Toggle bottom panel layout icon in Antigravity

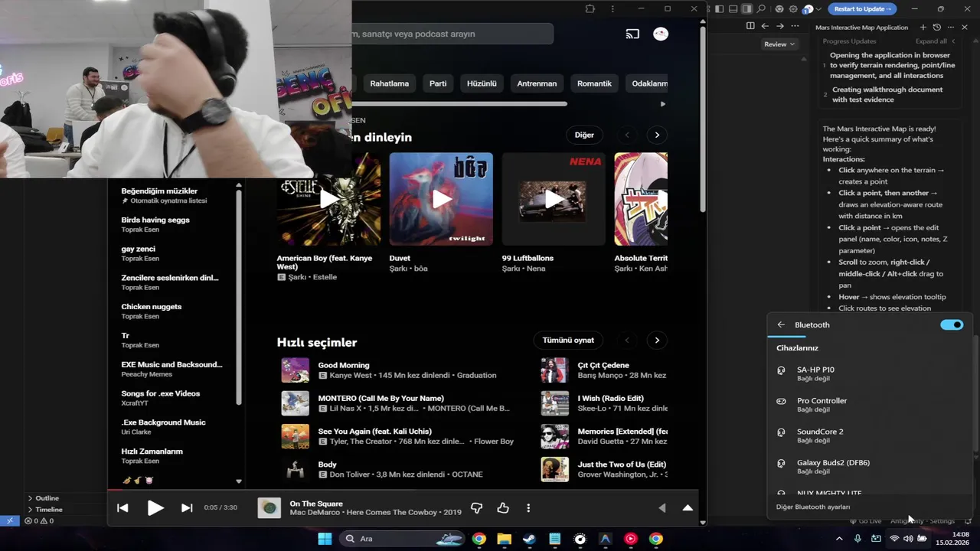(733, 8)
